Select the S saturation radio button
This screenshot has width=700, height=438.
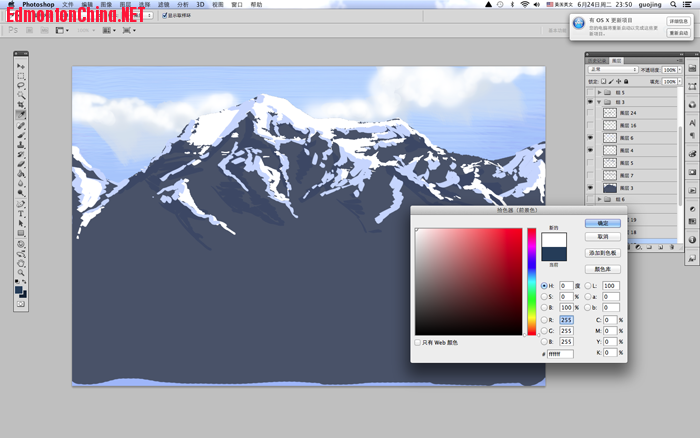pos(545,296)
